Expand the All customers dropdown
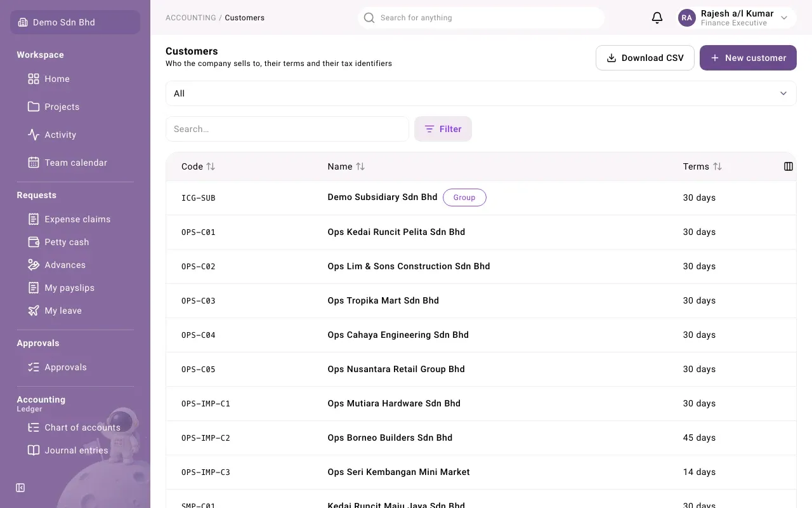Viewport: 812px width, 508px height. pyautogui.click(x=481, y=93)
